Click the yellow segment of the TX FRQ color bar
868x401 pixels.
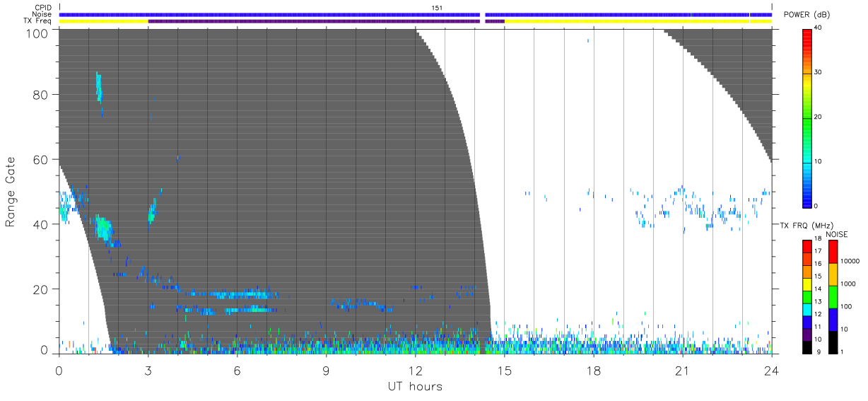[x=807, y=283]
